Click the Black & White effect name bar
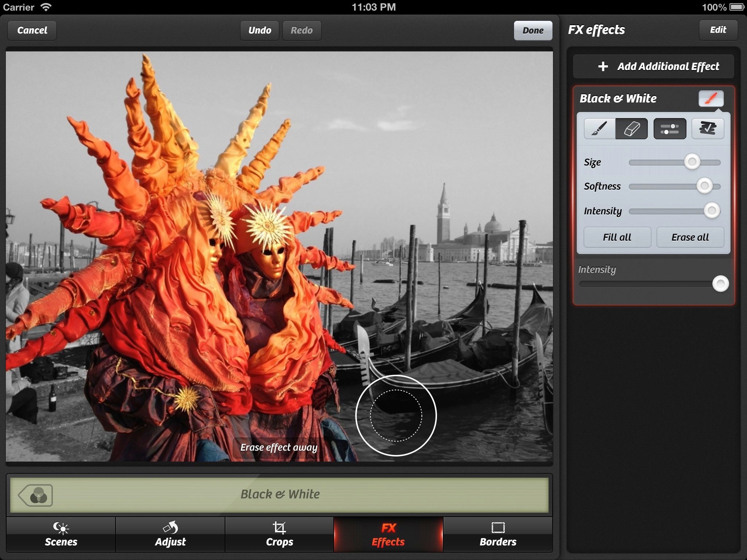This screenshot has width=747, height=560. coord(279,495)
